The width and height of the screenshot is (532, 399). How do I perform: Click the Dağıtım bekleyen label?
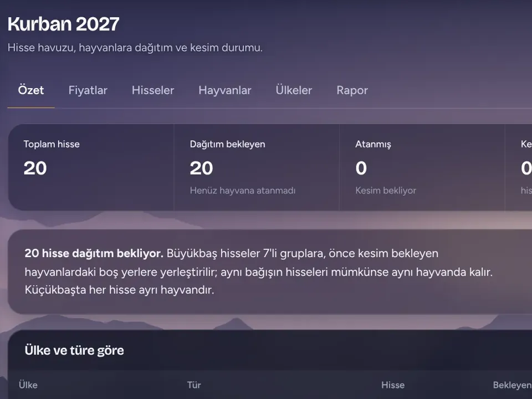pyautogui.click(x=227, y=144)
